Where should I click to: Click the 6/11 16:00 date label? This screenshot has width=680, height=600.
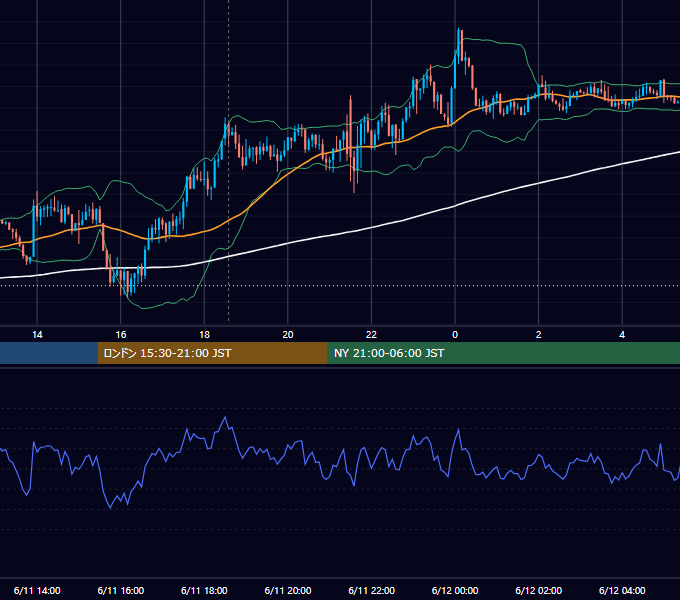[x=121, y=590]
